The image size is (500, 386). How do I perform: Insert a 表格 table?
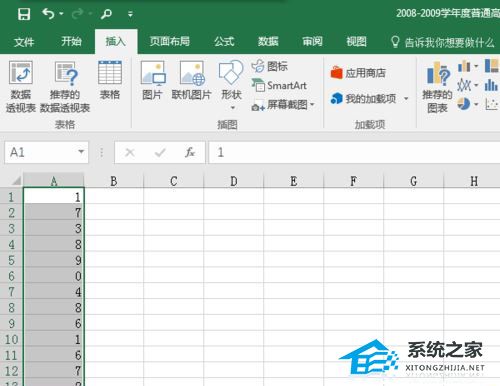click(110, 80)
